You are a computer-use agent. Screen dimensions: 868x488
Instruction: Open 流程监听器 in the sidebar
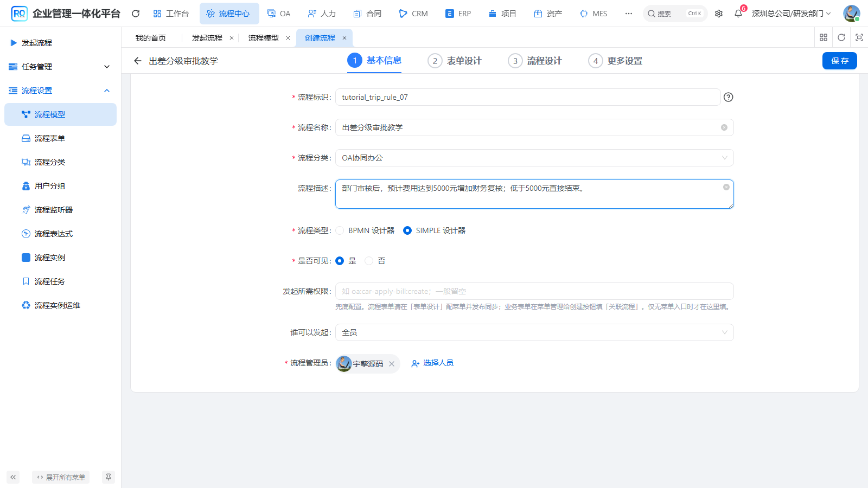[60, 210]
